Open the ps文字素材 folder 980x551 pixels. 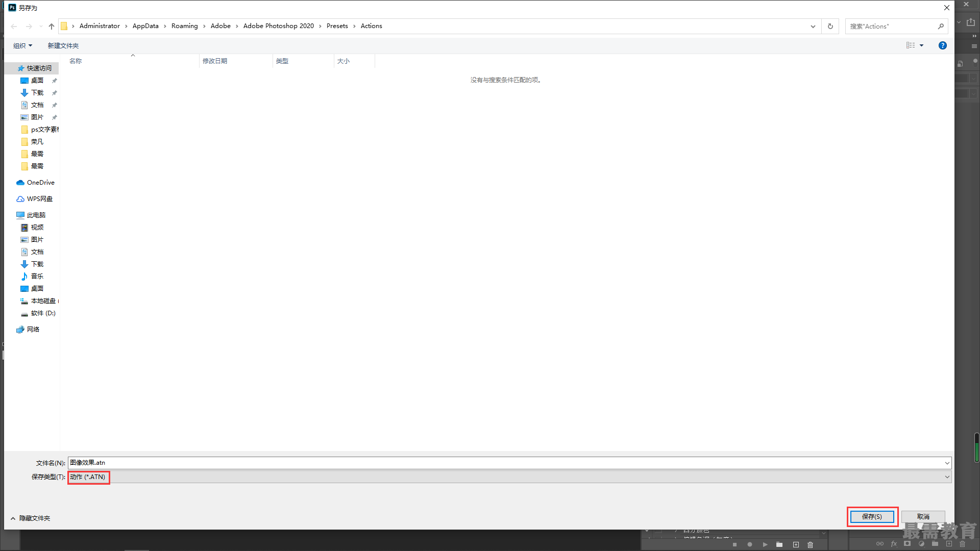(x=40, y=130)
